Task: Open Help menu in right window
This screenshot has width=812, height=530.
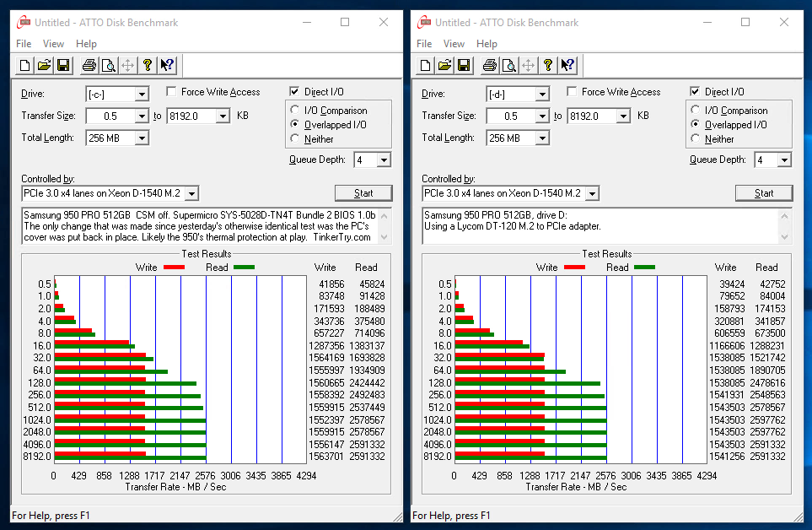Action: click(487, 44)
